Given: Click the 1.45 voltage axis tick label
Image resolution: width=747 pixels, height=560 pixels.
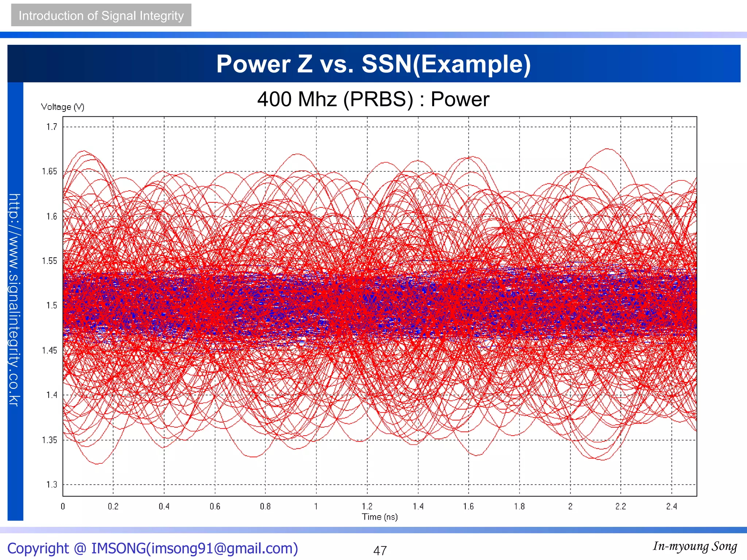Looking at the screenshot, I should [50, 350].
